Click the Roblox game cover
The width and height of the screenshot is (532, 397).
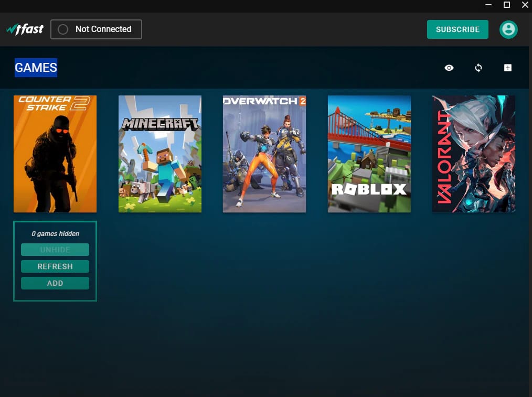[369, 154]
